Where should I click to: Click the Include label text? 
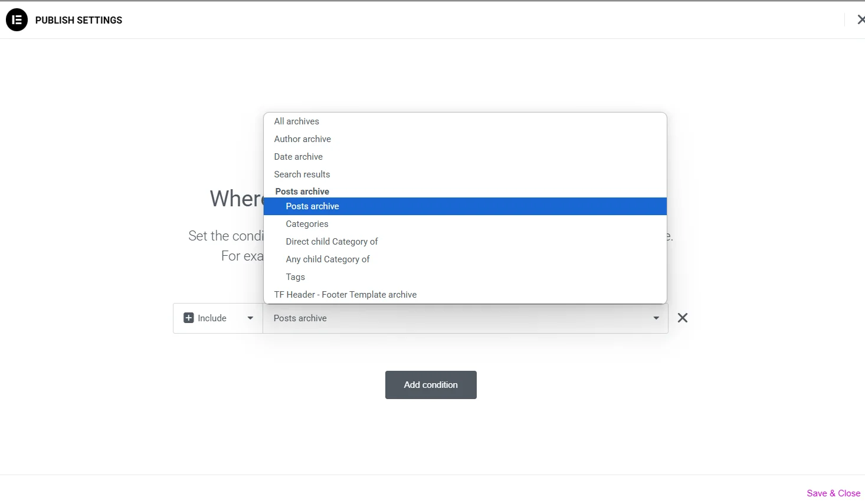point(212,318)
